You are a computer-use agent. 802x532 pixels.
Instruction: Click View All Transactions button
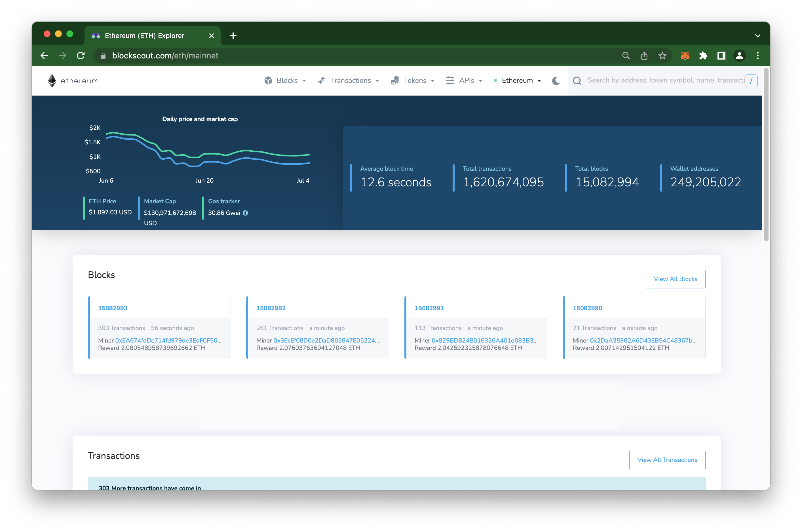tap(667, 460)
